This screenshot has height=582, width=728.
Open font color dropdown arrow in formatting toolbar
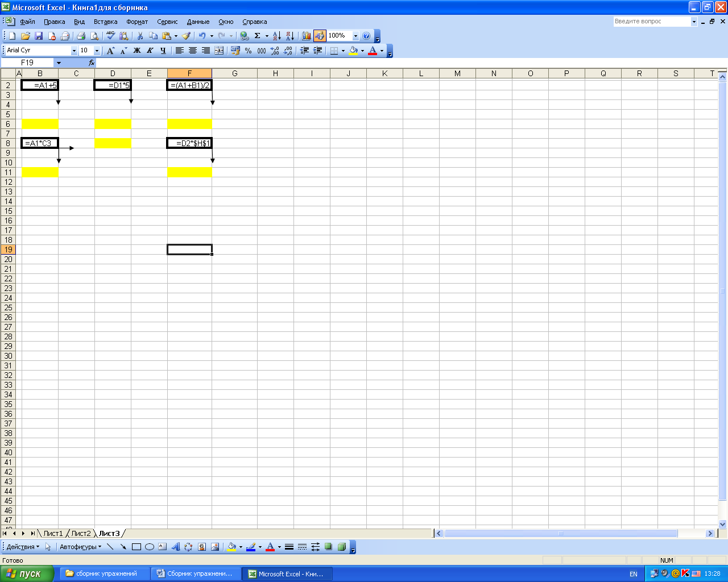[382, 51]
